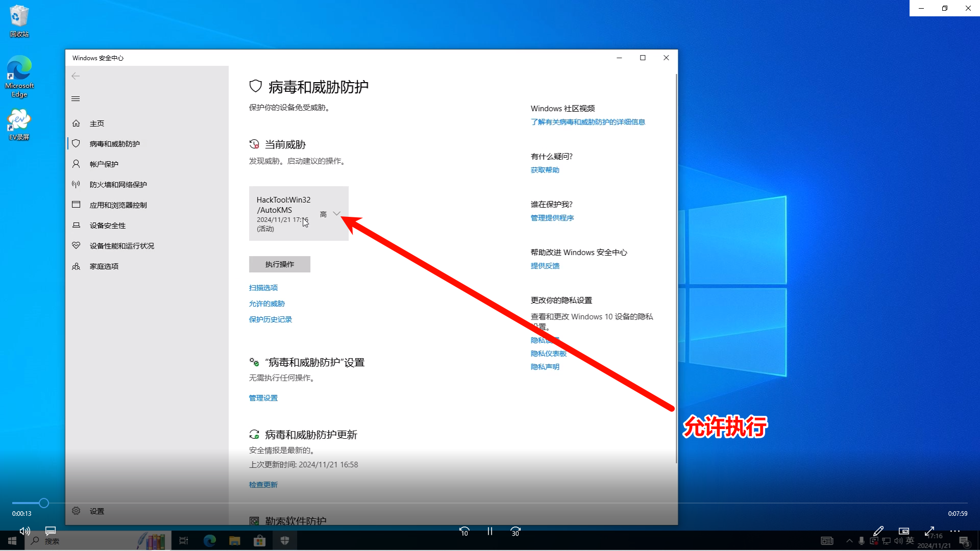Open Edge from the taskbar
Image resolution: width=980 pixels, height=551 pixels.
point(210,541)
